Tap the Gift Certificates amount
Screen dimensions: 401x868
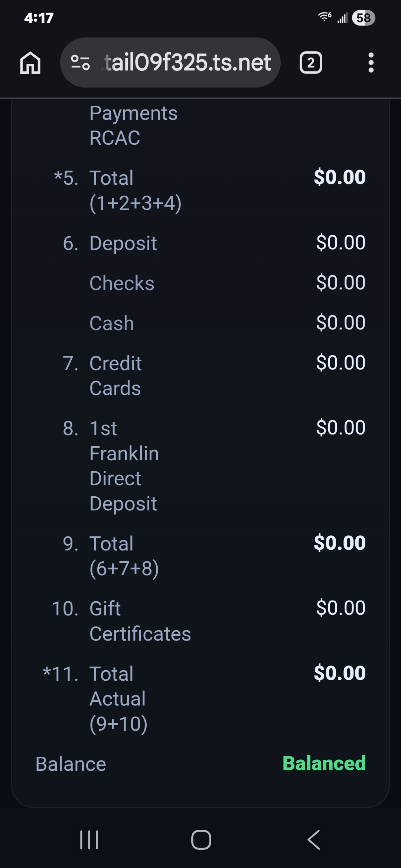click(x=340, y=608)
